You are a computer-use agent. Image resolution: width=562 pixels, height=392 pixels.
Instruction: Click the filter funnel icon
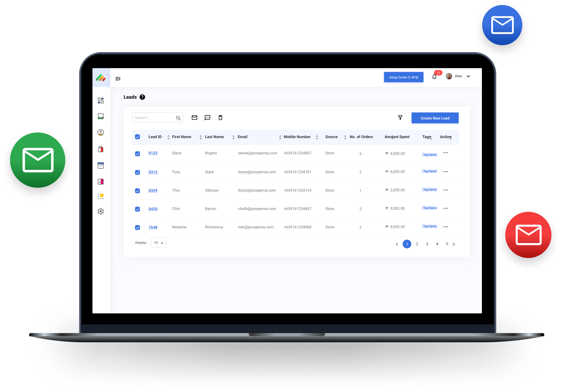[x=401, y=118]
